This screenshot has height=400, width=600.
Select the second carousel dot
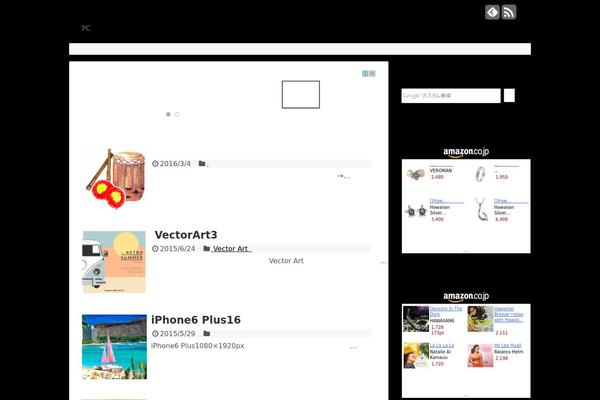(177, 114)
